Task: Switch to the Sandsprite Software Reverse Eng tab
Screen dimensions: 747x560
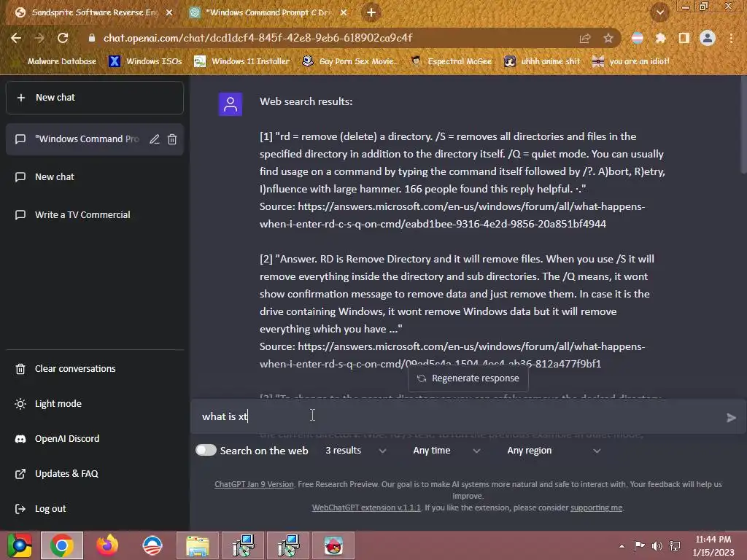Action: (x=93, y=13)
